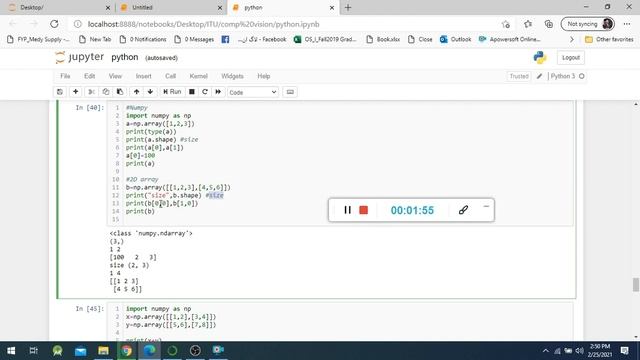Image resolution: width=640 pixels, height=360 pixels.
Task: Open File Explorer from the taskbar
Action: [103, 350]
